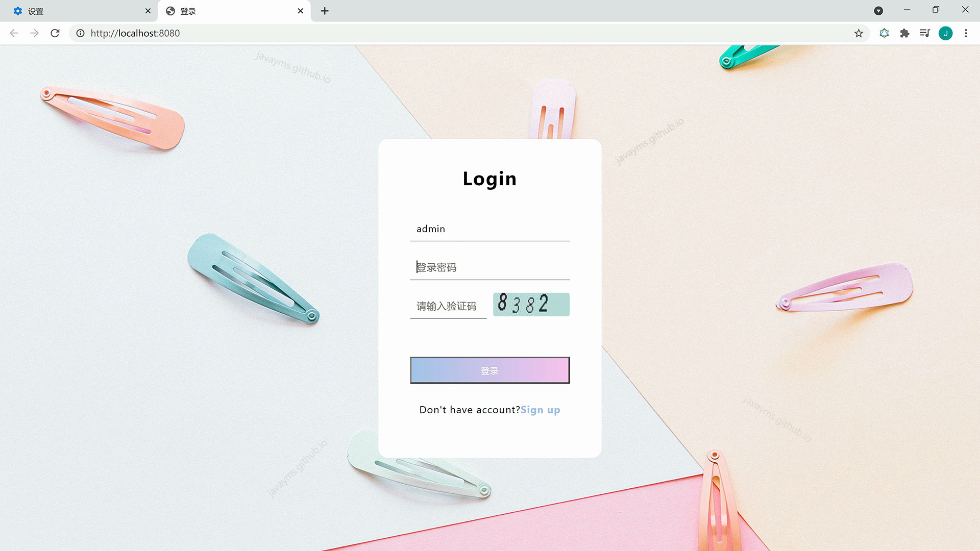Open the Extensions puzzle icon
Screen dimensions: 980x551
(x=904, y=33)
